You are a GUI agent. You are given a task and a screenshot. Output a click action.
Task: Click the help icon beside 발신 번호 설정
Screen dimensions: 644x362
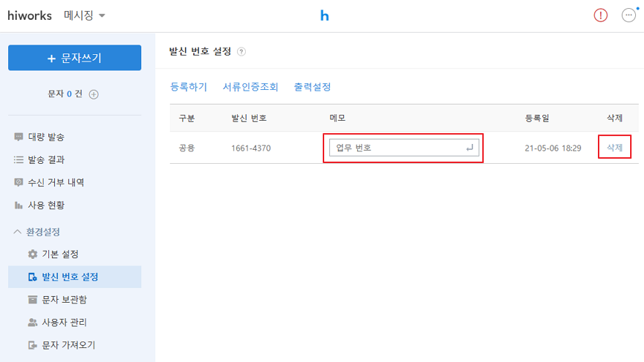click(x=241, y=52)
